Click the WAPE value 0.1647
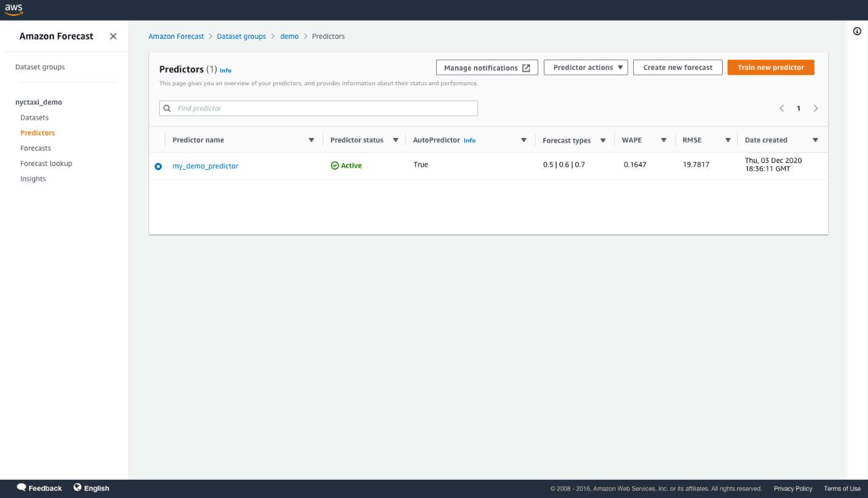The height and width of the screenshot is (498, 868). coord(635,165)
